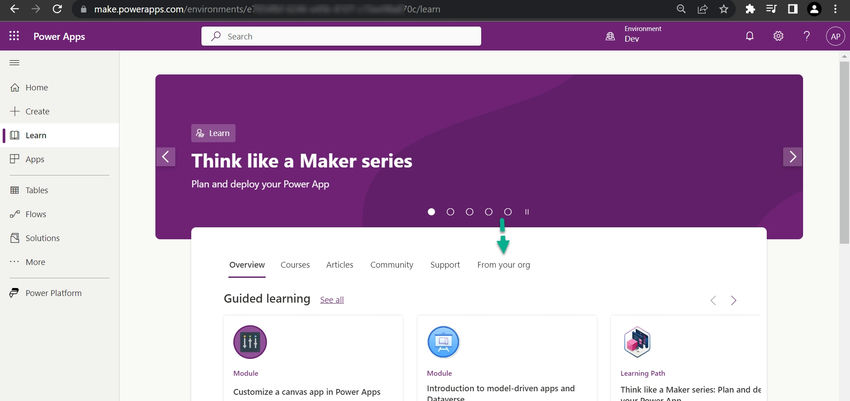Select the fourth carousel dot
The image size is (850, 401).
coord(488,212)
